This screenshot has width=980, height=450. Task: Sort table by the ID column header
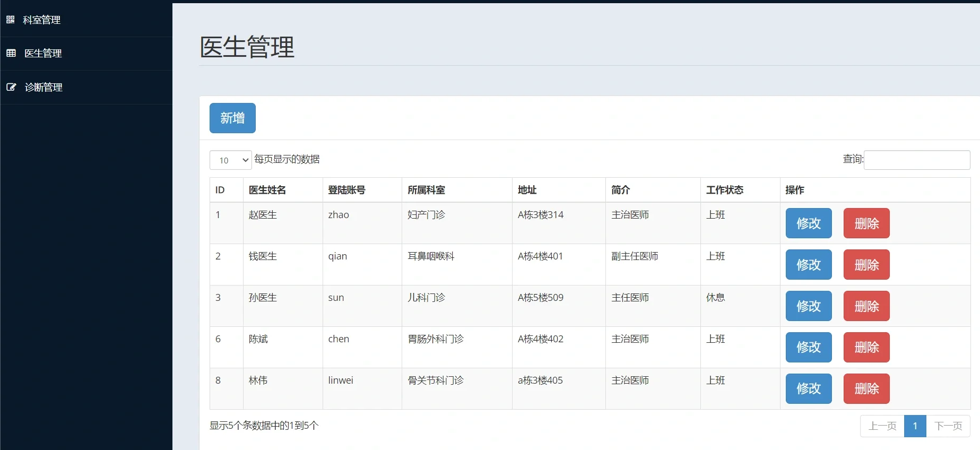(x=227, y=190)
